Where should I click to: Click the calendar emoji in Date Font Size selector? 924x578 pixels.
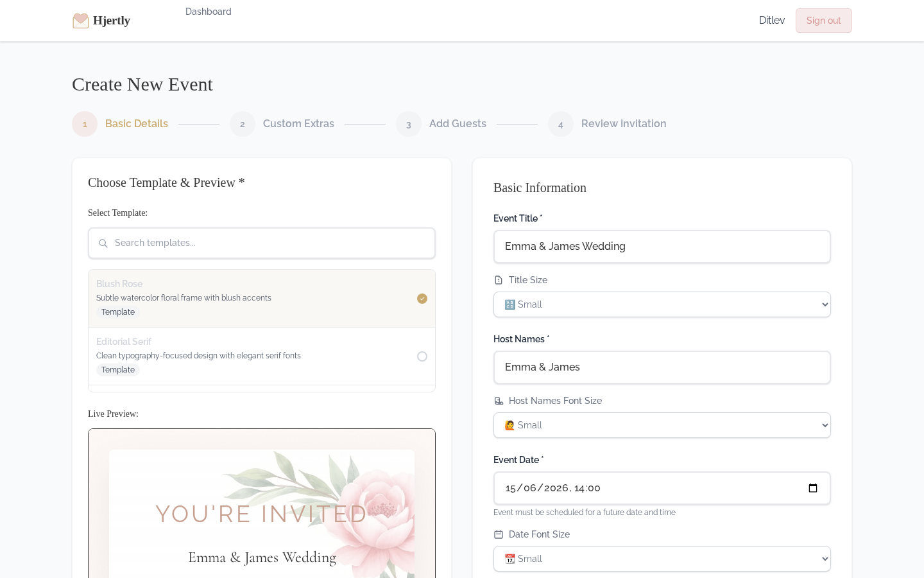(x=510, y=559)
